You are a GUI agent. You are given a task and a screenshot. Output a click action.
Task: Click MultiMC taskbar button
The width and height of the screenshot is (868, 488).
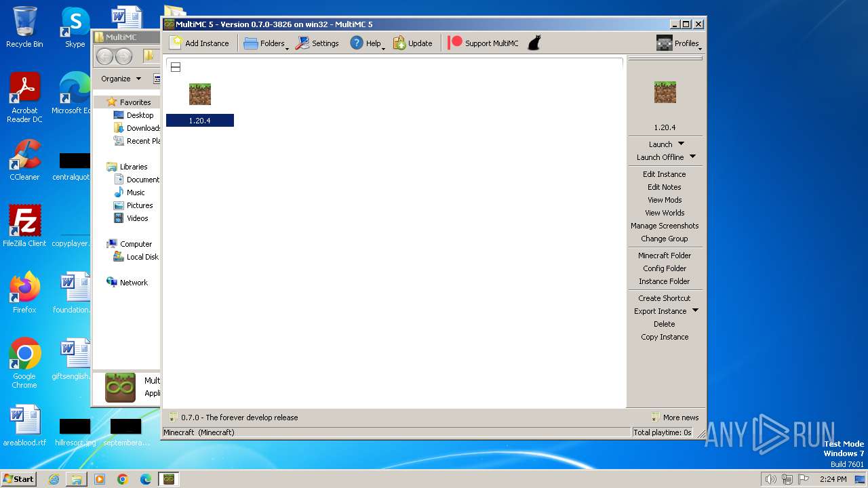click(x=169, y=479)
